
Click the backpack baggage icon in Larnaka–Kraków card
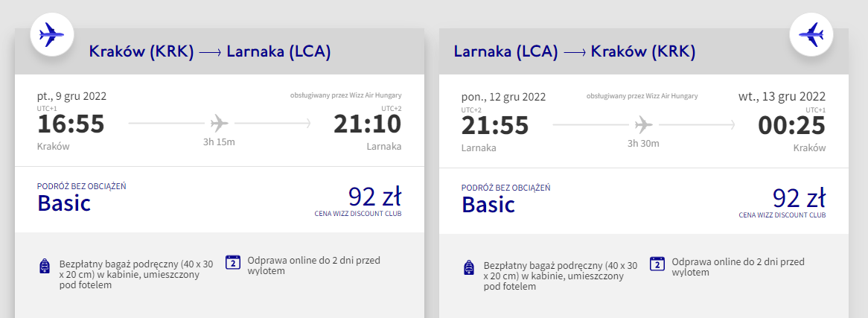pyautogui.click(x=470, y=267)
